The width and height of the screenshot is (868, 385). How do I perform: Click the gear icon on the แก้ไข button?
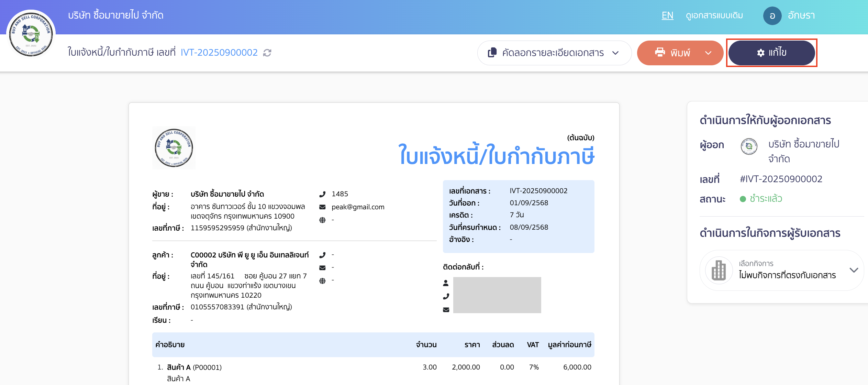pos(760,53)
